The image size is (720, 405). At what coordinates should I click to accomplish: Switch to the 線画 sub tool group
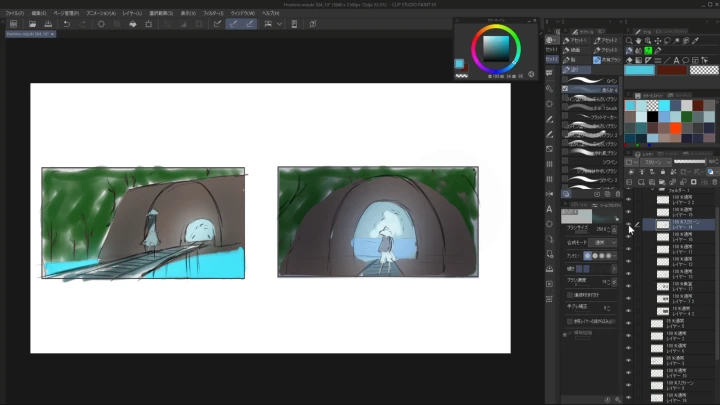point(576,50)
